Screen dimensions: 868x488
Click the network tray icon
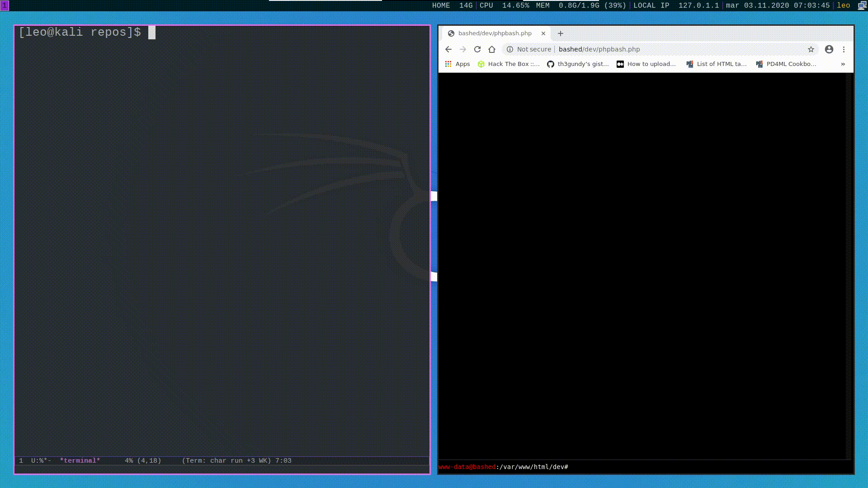pyautogui.click(x=862, y=5)
